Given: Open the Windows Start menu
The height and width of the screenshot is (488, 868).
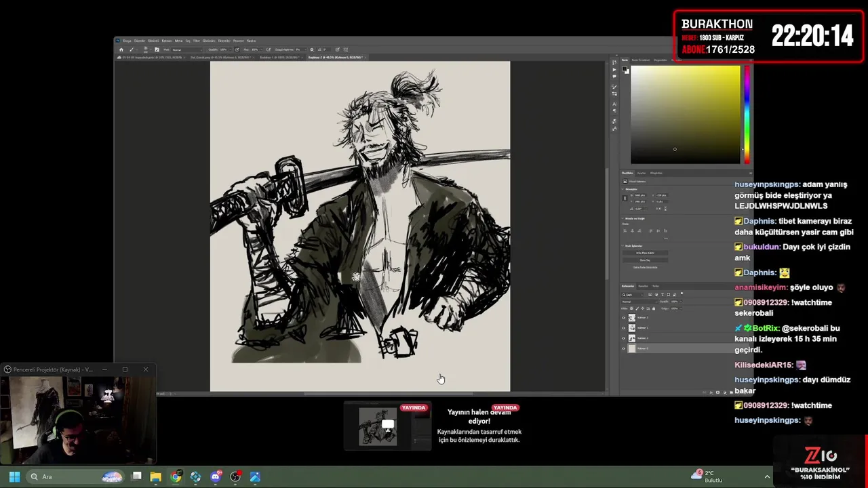Looking at the screenshot, I should click(14, 476).
